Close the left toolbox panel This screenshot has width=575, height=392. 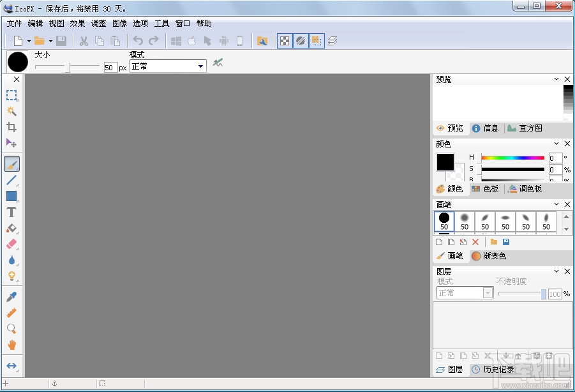pos(17,79)
